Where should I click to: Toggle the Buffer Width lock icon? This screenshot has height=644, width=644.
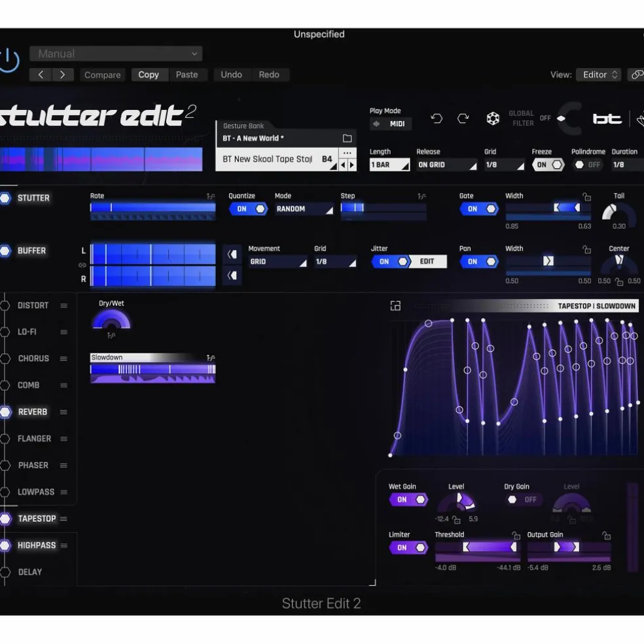point(587,249)
